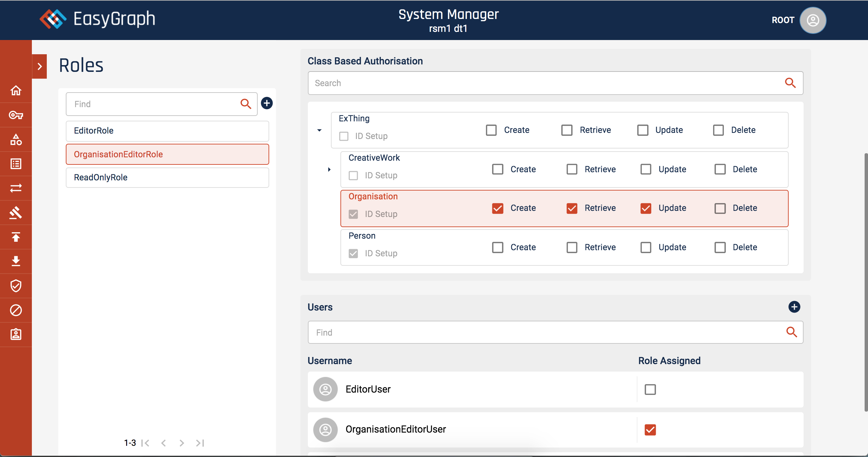The height and width of the screenshot is (457, 868).
Task: Click the OrganisationEditorUser username
Action: [x=396, y=430]
